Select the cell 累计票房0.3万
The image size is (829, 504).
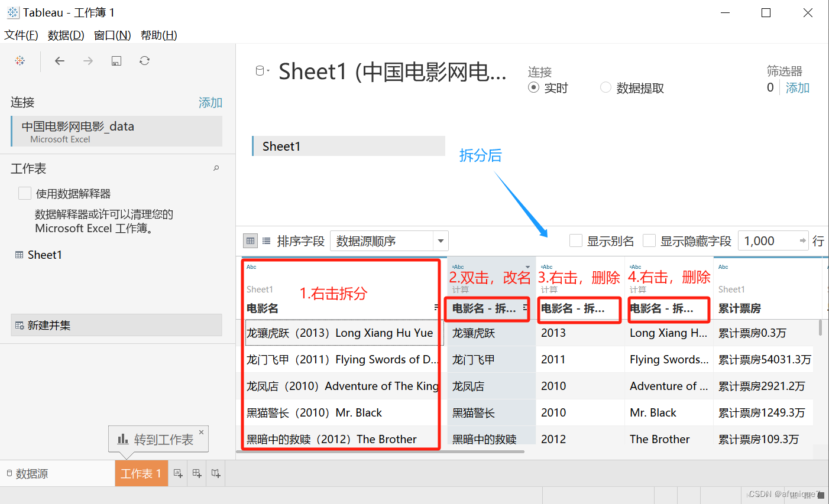763,333
